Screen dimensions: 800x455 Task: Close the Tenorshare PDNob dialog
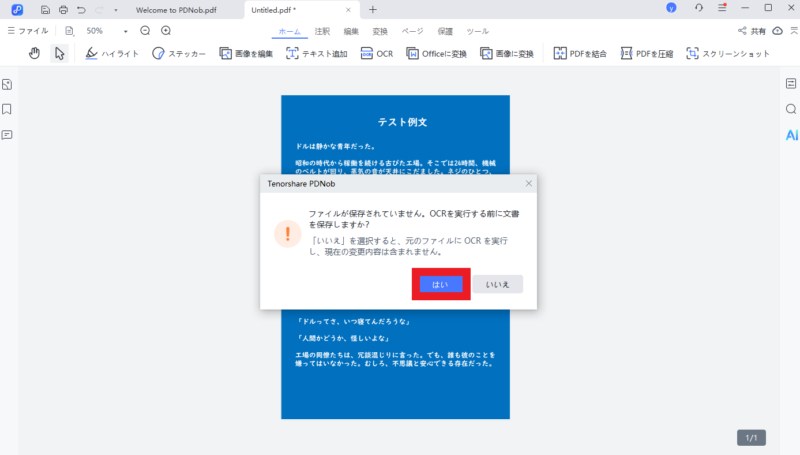(528, 184)
